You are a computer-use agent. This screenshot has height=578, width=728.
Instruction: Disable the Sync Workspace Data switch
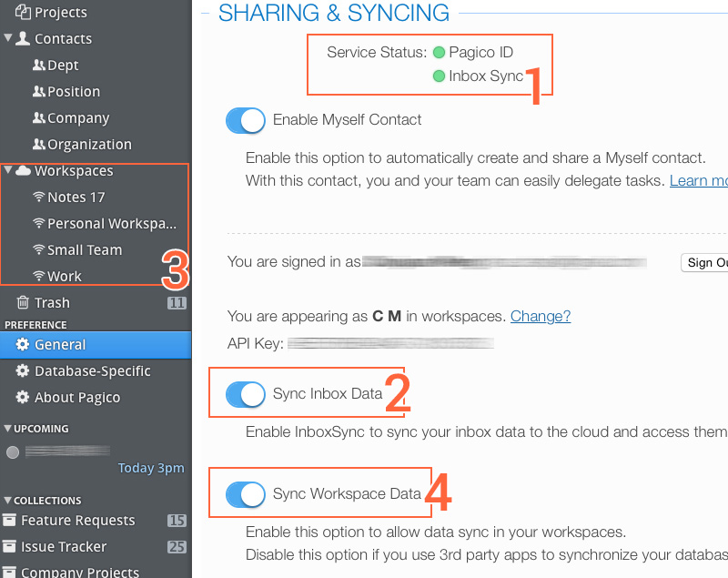[x=245, y=494]
